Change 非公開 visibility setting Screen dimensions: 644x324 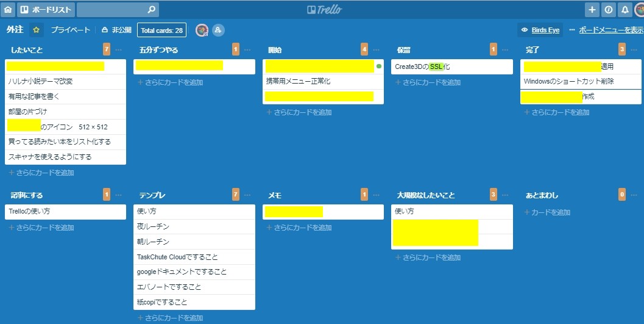coord(116,30)
